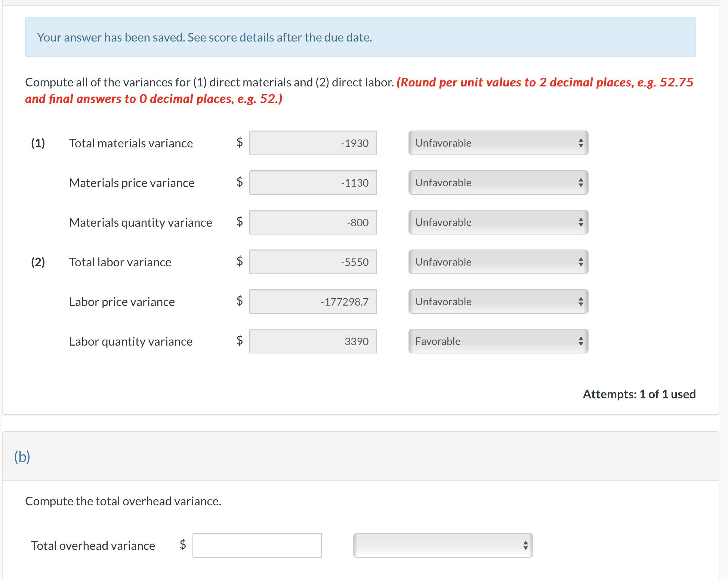Open Labor quantity variance Favorable dropdown
The width and height of the screenshot is (728, 579).
tap(498, 341)
